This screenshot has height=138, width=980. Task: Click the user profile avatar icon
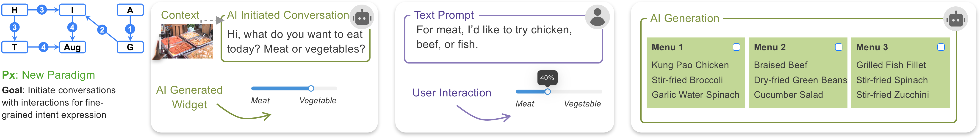click(597, 17)
